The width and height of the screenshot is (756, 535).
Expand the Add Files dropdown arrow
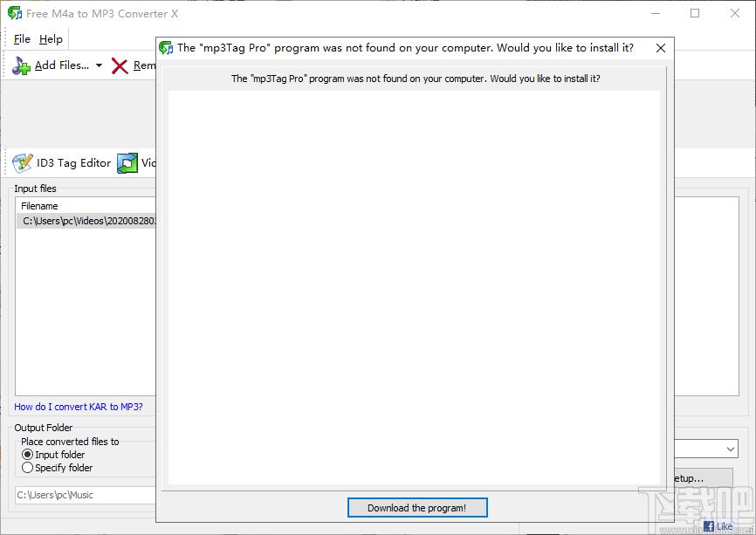(x=99, y=65)
